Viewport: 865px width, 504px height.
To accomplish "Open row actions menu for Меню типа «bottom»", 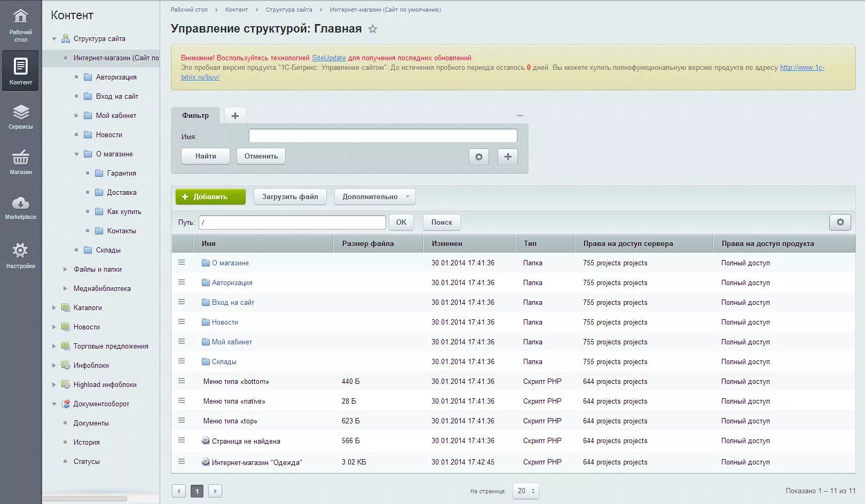I will pos(182,381).
